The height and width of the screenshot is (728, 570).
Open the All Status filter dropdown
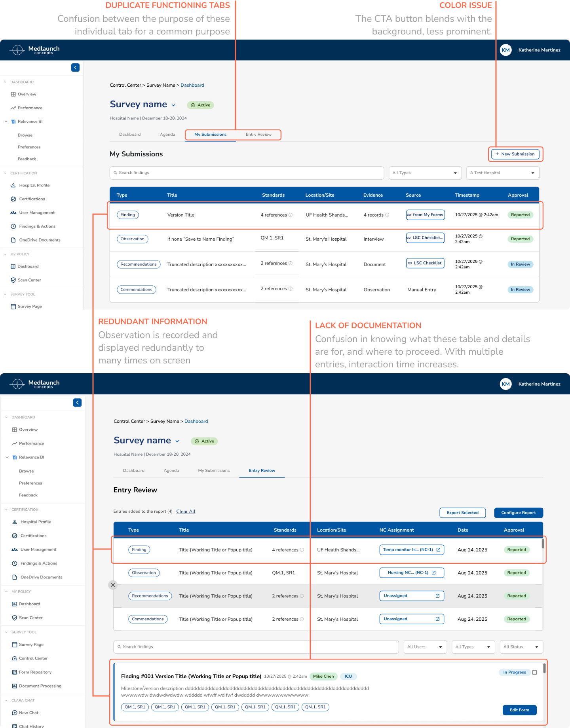[x=521, y=647]
